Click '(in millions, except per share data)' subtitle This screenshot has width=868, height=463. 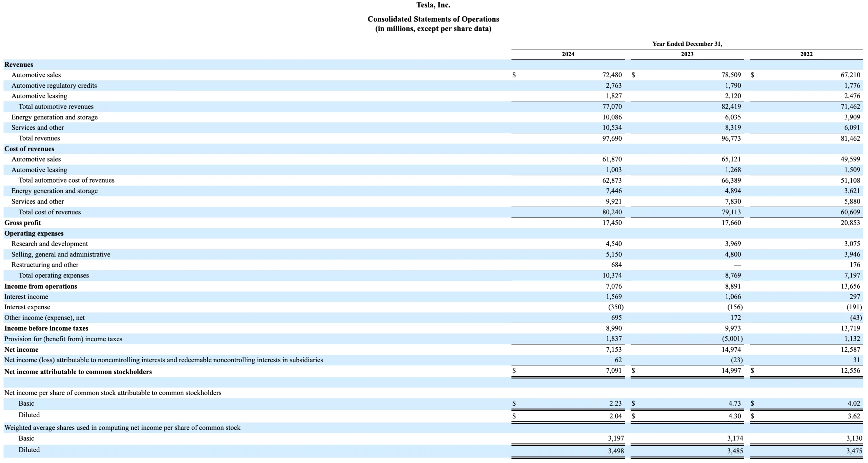[433, 28]
